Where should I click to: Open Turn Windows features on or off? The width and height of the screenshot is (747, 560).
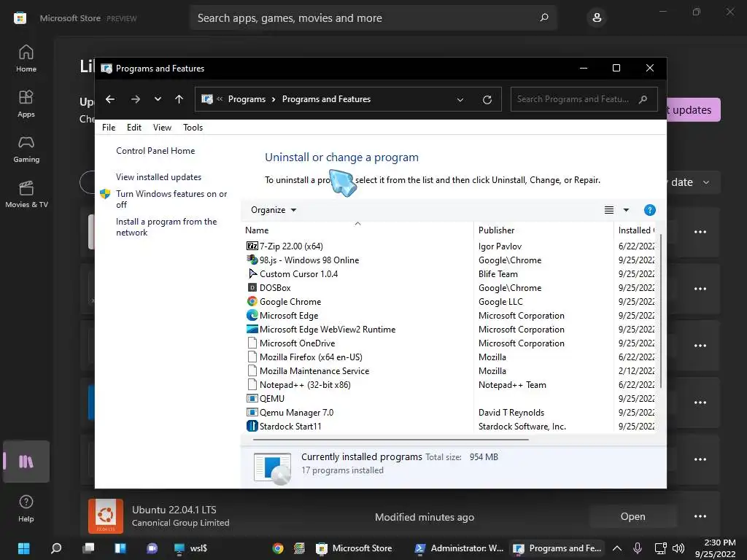point(171,199)
